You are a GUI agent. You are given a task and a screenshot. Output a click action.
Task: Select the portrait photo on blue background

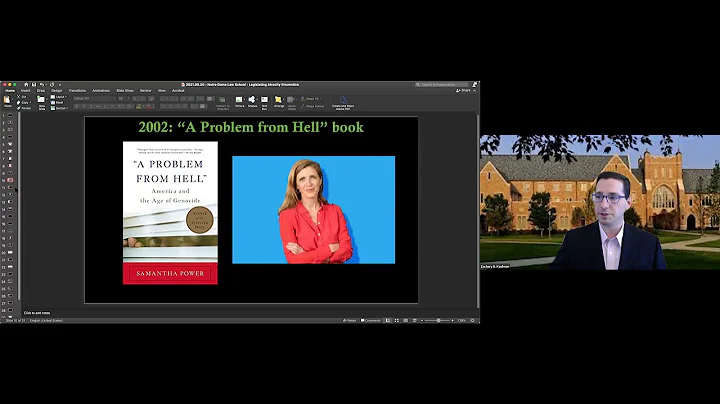pos(314,210)
